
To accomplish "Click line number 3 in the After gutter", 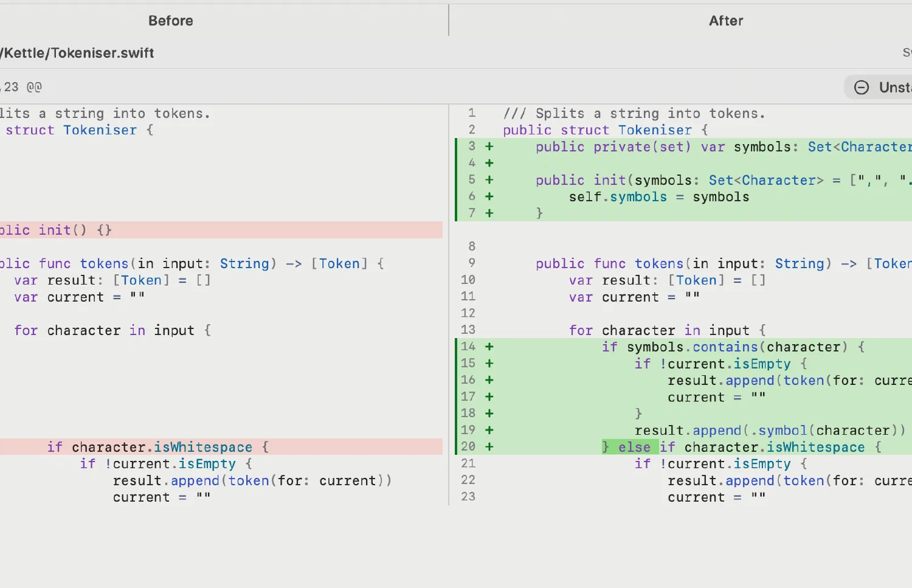I will tap(472, 147).
